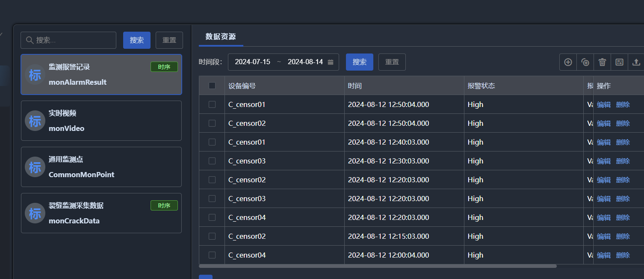Click the 操作 column header
Viewport: 644px width, 279px height.
tap(618, 86)
